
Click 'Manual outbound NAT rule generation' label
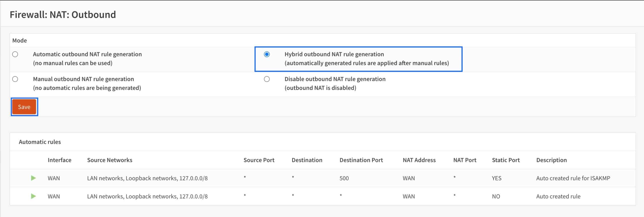[83, 79]
